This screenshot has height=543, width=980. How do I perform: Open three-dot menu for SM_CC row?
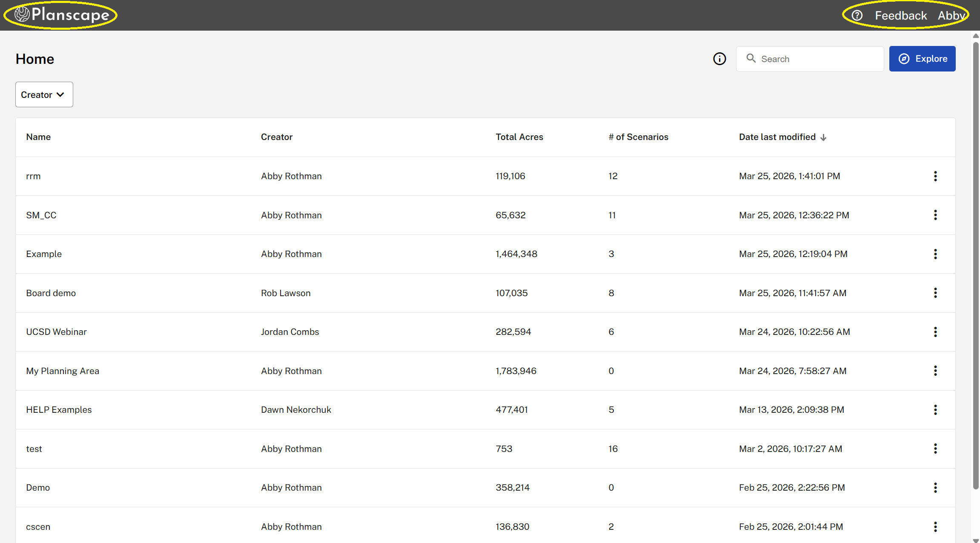click(935, 215)
